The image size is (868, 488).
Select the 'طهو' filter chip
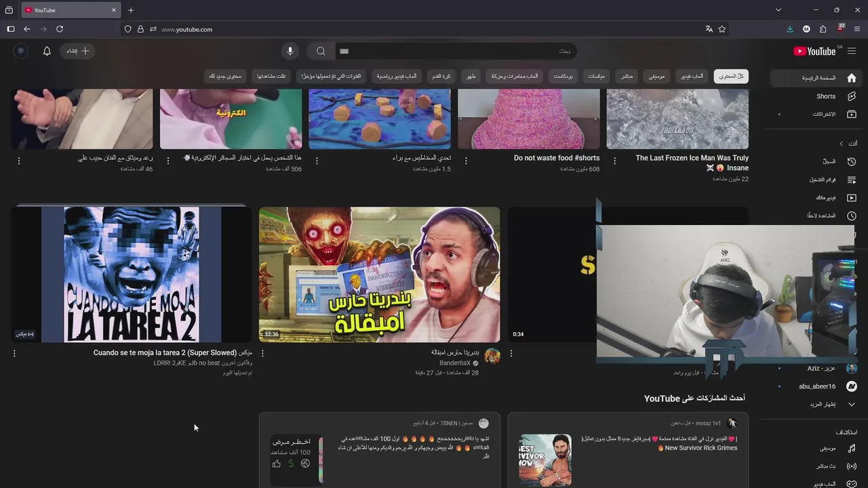pos(471,77)
